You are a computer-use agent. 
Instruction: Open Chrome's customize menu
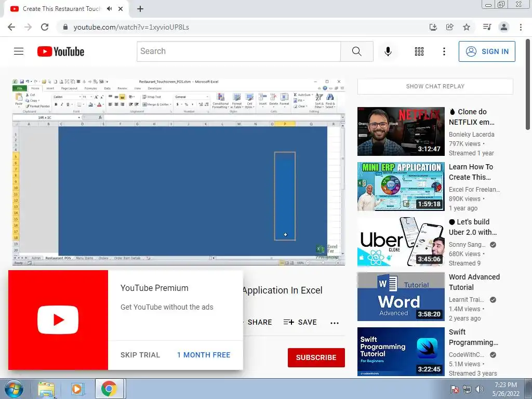pyautogui.click(x=521, y=27)
